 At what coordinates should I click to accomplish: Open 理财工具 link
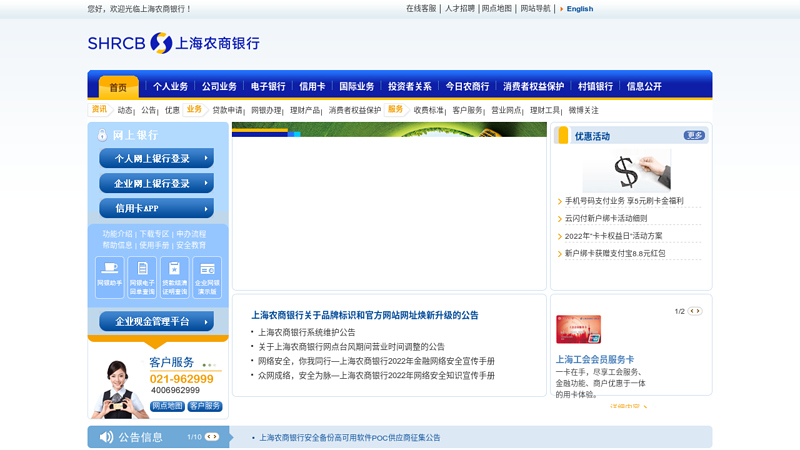pyautogui.click(x=545, y=110)
